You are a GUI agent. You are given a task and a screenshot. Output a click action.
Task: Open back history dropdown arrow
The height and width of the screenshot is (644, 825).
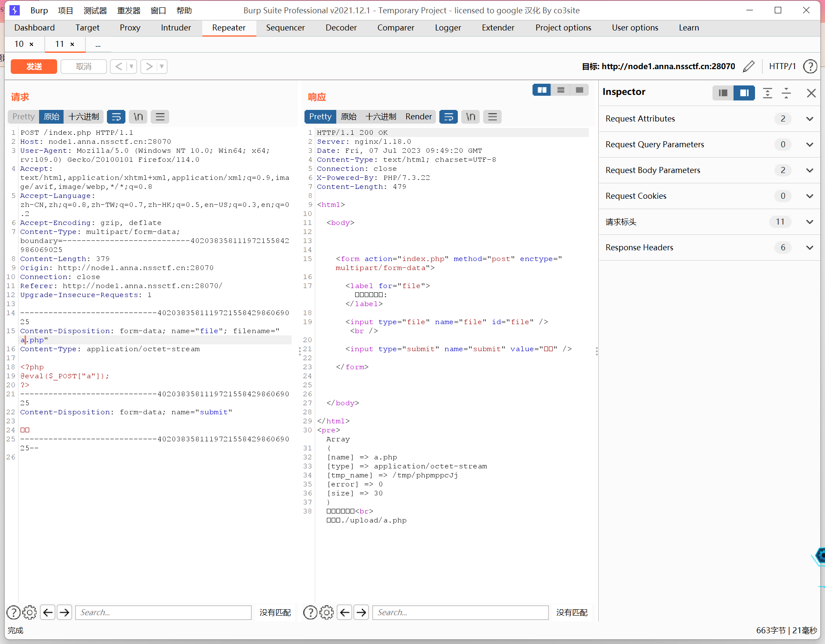(x=131, y=67)
